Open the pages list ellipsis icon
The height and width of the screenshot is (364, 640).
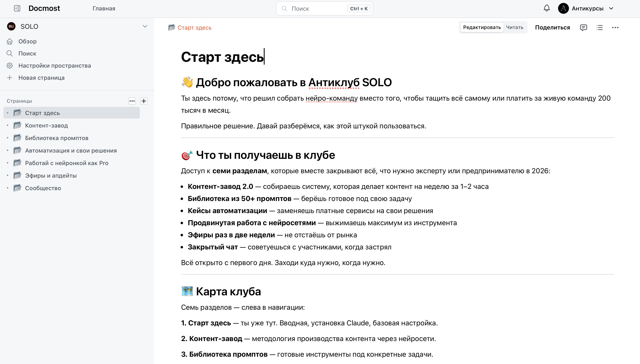pyautogui.click(x=132, y=101)
